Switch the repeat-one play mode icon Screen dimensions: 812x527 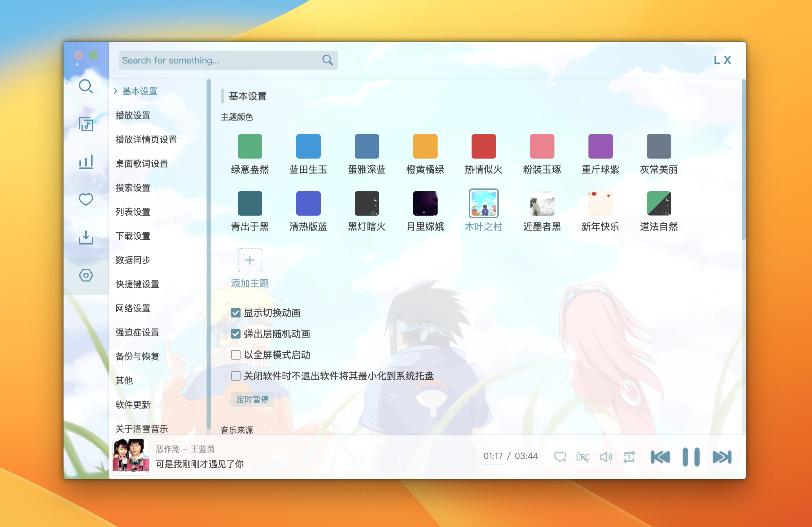click(629, 457)
